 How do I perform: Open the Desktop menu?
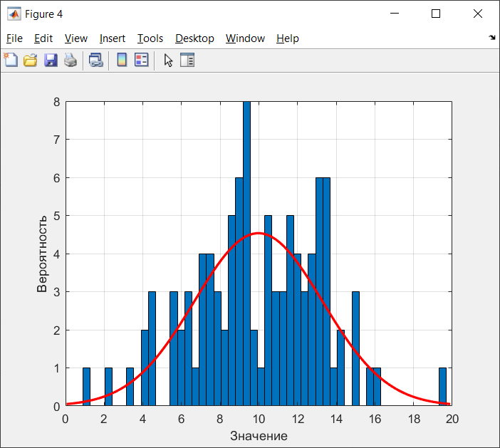click(x=194, y=38)
